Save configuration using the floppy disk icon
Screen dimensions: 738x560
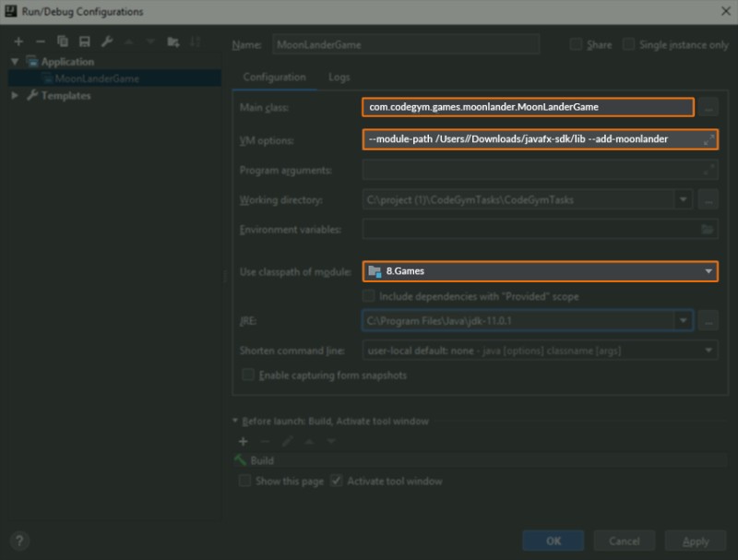tap(85, 42)
